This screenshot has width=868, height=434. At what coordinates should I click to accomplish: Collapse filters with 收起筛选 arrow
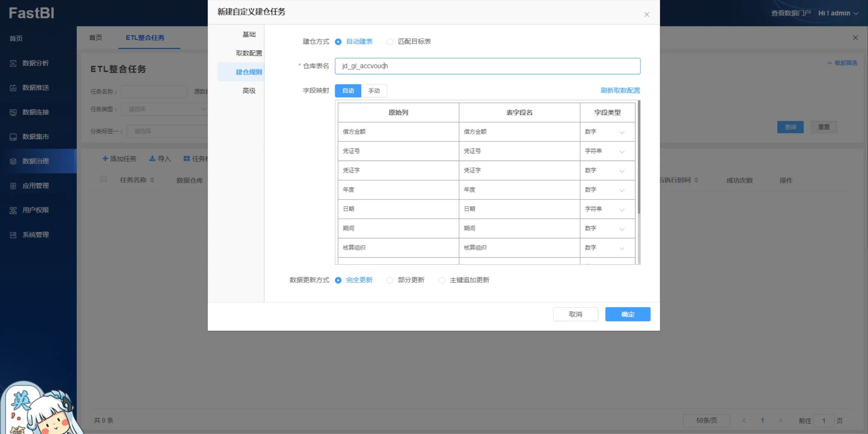830,63
